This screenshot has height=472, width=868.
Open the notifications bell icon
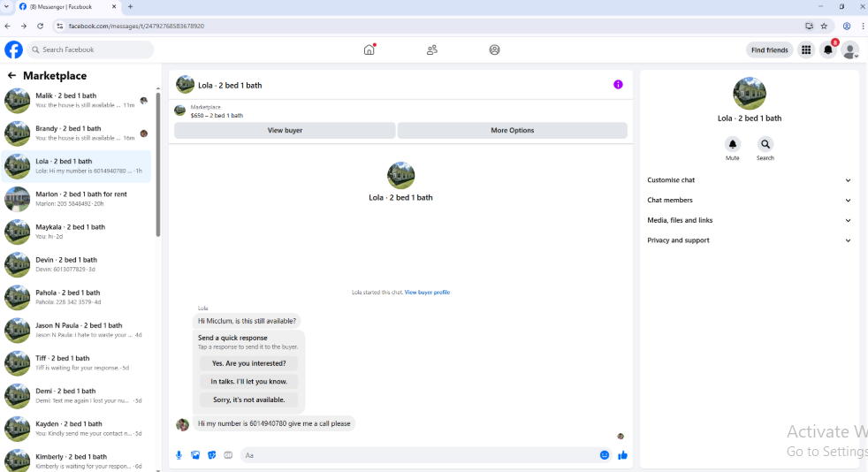[x=828, y=49]
